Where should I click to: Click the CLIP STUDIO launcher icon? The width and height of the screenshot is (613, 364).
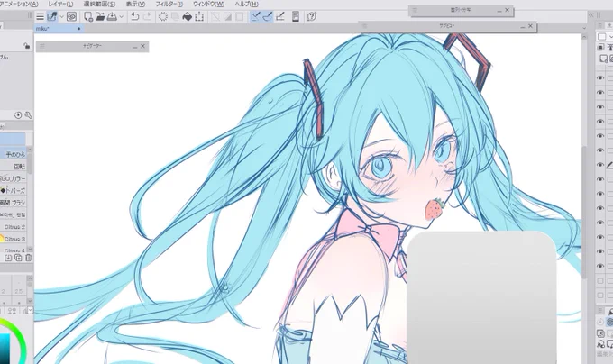52,16
